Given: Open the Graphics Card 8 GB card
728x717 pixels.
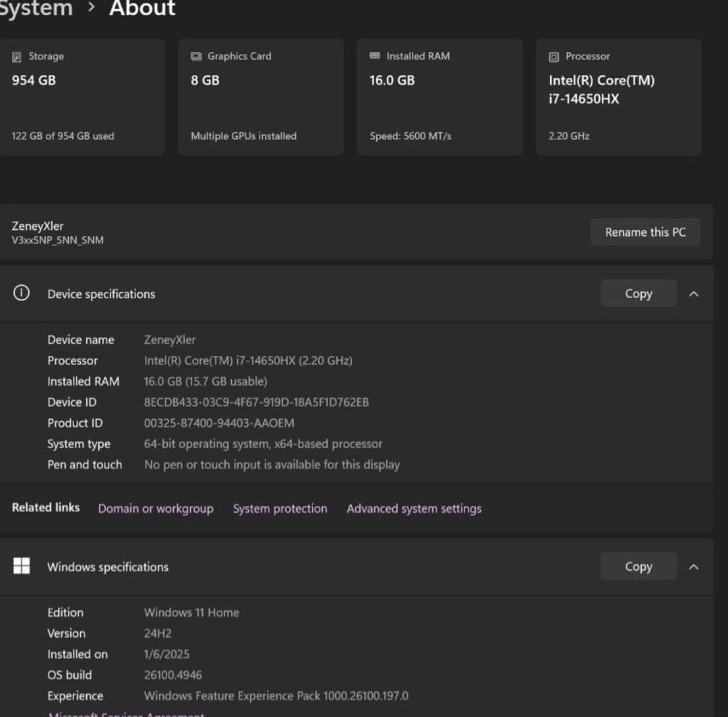Looking at the screenshot, I should click(x=261, y=97).
